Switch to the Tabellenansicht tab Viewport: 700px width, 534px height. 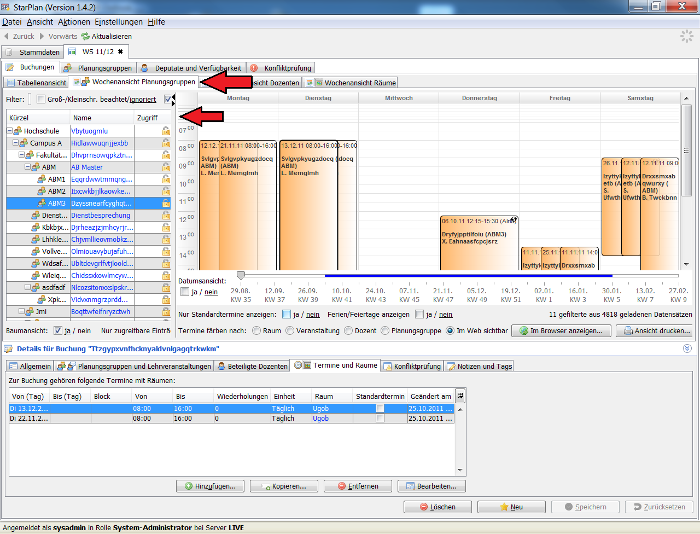coord(36,83)
